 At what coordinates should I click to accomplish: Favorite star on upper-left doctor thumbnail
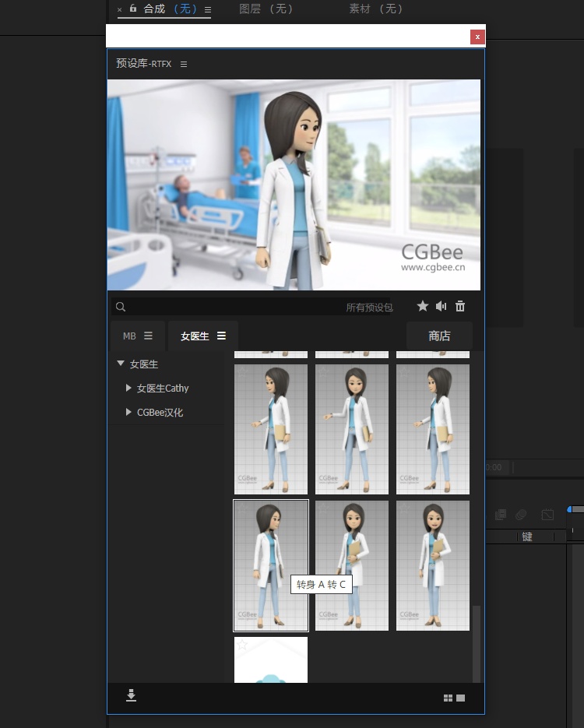[242, 372]
